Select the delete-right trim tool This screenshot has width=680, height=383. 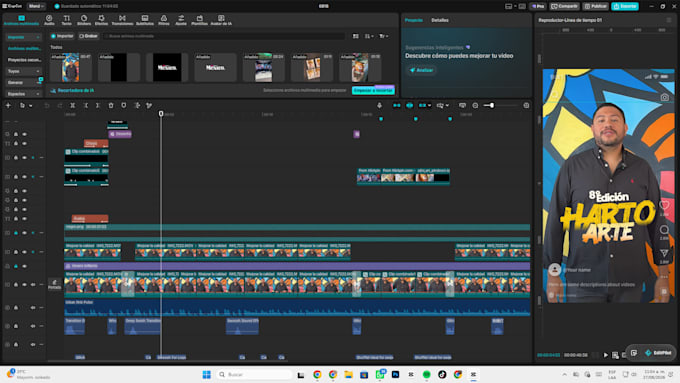[x=98, y=105]
